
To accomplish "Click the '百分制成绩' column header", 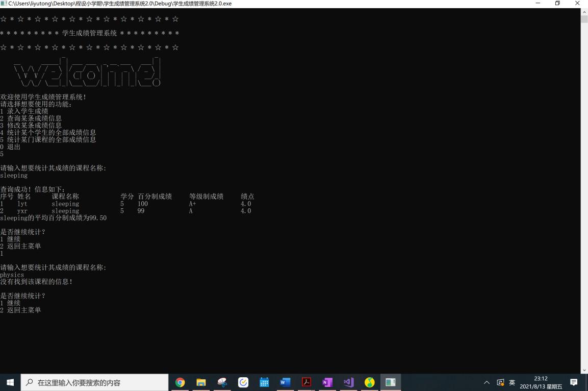I will pyautogui.click(x=155, y=196).
